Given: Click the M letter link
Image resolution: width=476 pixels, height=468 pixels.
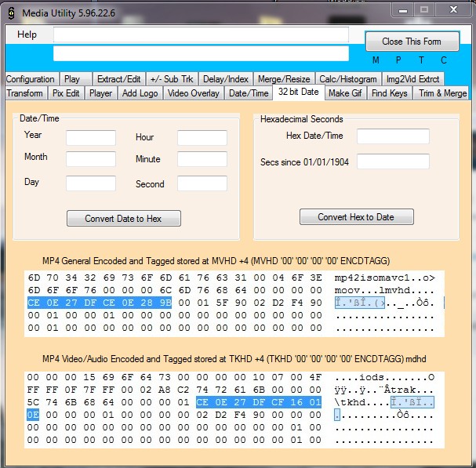Looking at the screenshot, I should tap(376, 60).
